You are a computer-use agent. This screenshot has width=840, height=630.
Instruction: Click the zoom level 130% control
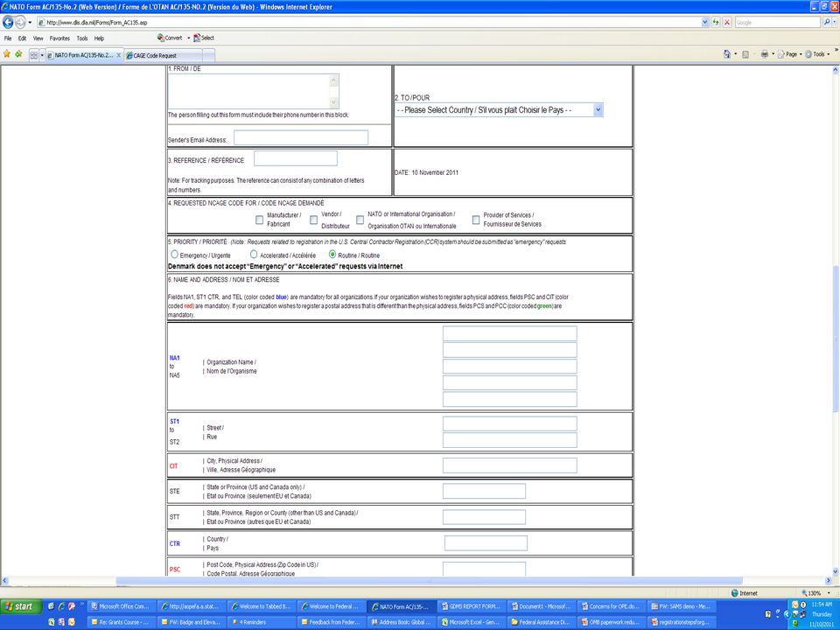click(x=815, y=593)
